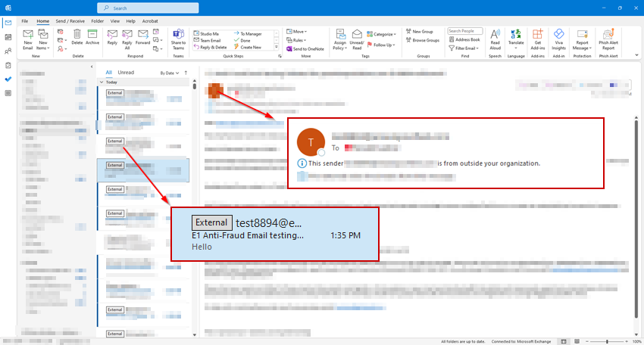Run the Studio Ma quick step

point(206,33)
